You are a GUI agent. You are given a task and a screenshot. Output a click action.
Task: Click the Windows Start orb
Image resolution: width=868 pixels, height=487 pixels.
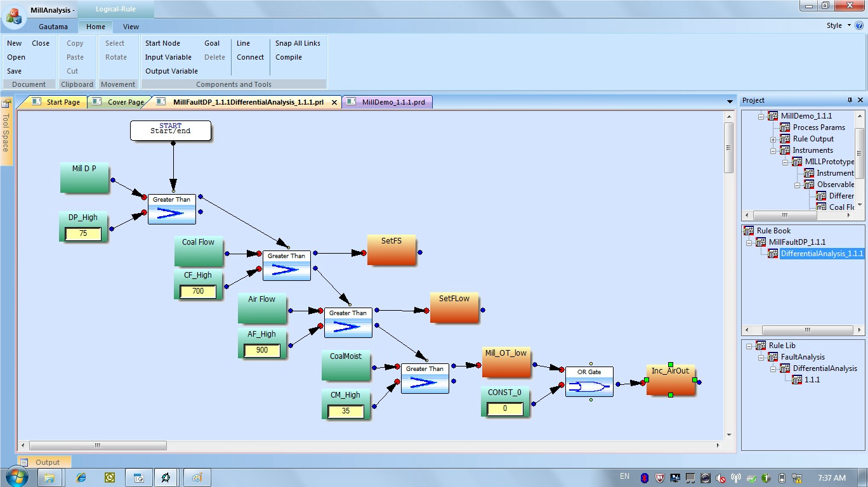[15, 477]
